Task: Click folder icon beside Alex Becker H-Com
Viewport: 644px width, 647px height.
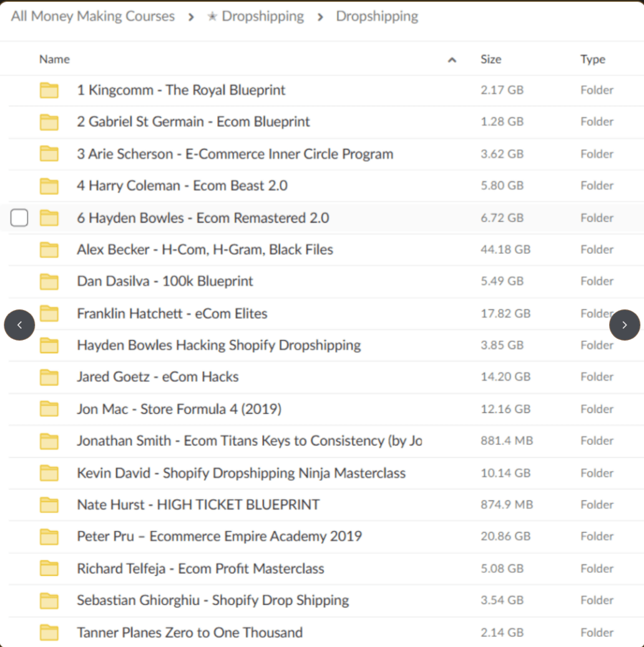Action: (x=49, y=250)
